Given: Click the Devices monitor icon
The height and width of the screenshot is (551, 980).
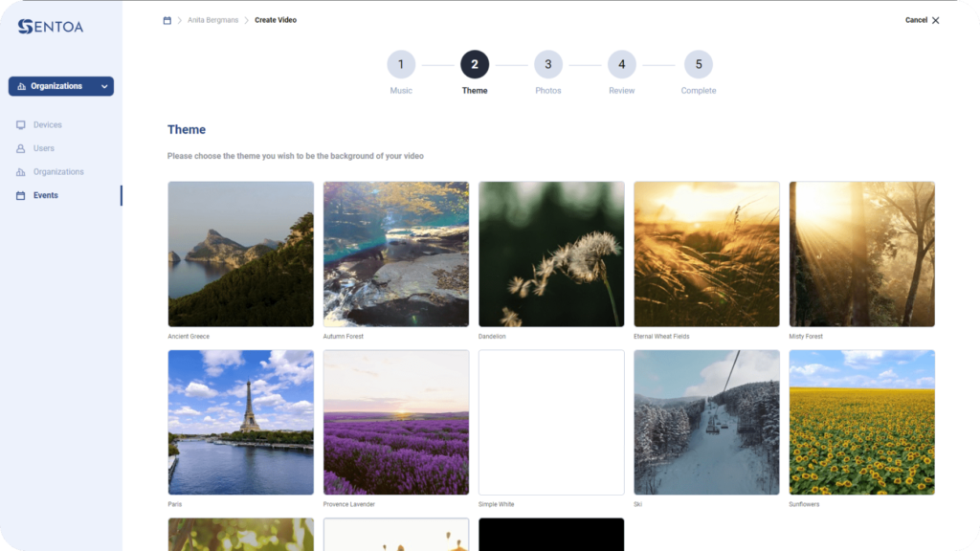Looking at the screenshot, I should [x=21, y=125].
